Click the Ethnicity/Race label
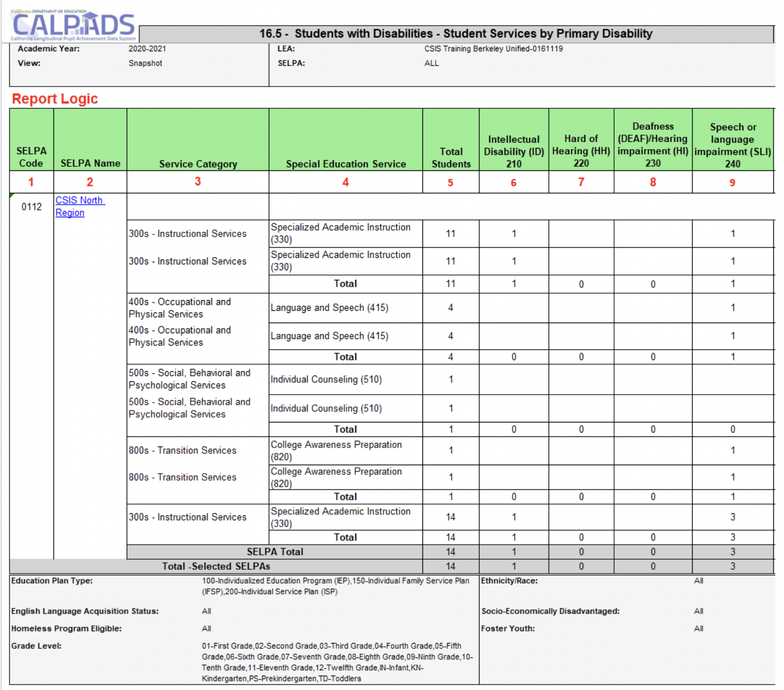The width and height of the screenshot is (784, 690). point(509,581)
